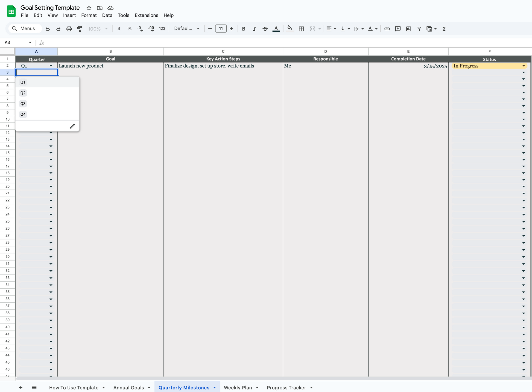Star the Goal Setting Template document
The height and width of the screenshot is (392, 532).
89,8
